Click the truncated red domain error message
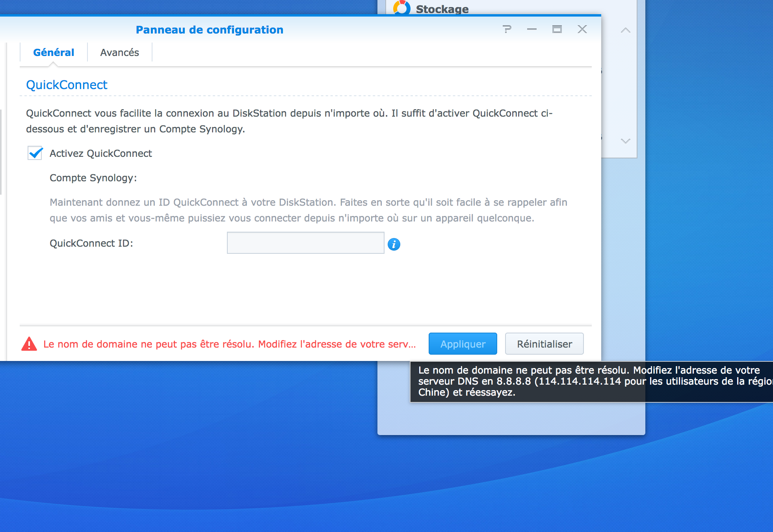 click(229, 344)
